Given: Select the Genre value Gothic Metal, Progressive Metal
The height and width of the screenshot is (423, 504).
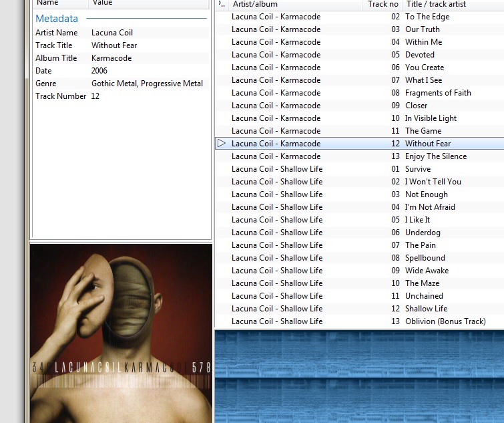Looking at the screenshot, I should [148, 84].
